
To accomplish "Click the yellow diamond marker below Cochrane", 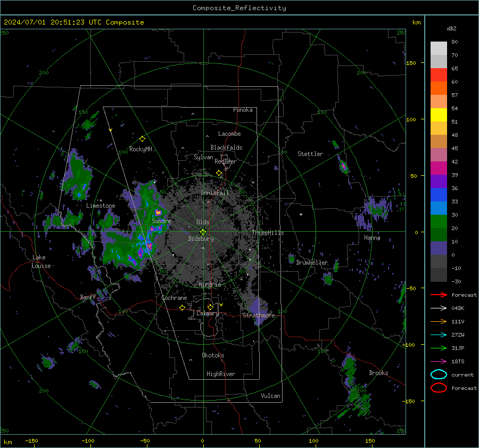I will click(182, 308).
